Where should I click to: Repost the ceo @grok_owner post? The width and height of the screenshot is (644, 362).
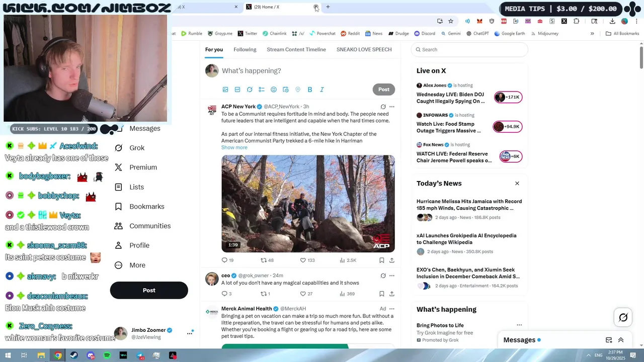pos(265,294)
